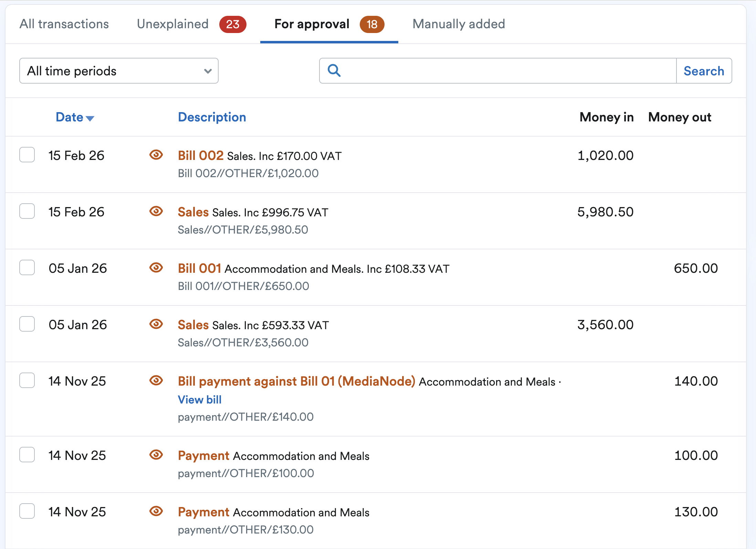Click the eye icon for Bill 002 row

[156, 155]
